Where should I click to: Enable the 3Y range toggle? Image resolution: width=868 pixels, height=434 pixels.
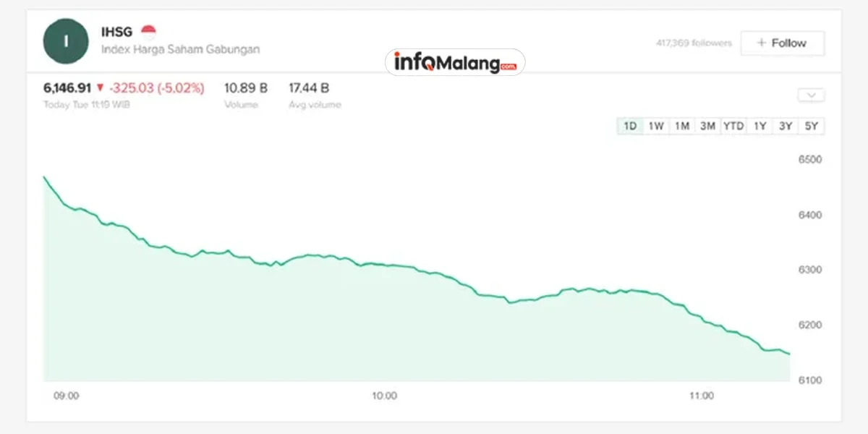point(785,125)
